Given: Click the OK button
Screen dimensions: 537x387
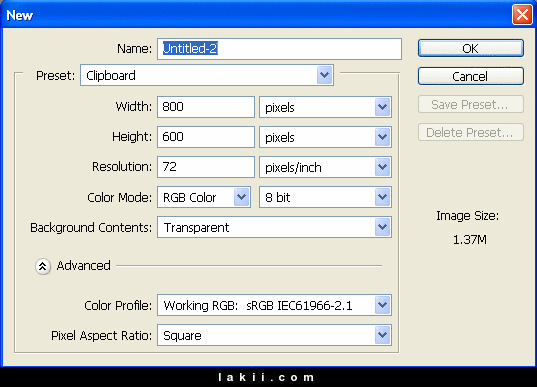Looking at the screenshot, I should coord(471,48).
